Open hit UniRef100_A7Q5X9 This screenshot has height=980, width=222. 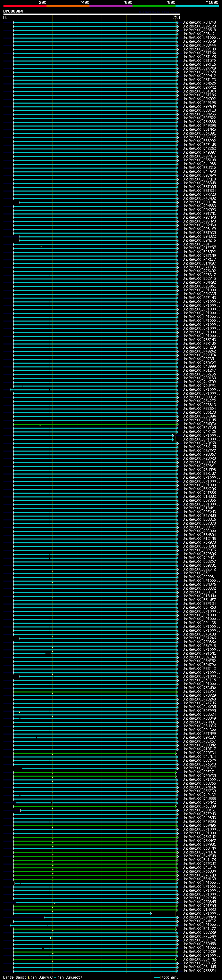tap(199, 41)
